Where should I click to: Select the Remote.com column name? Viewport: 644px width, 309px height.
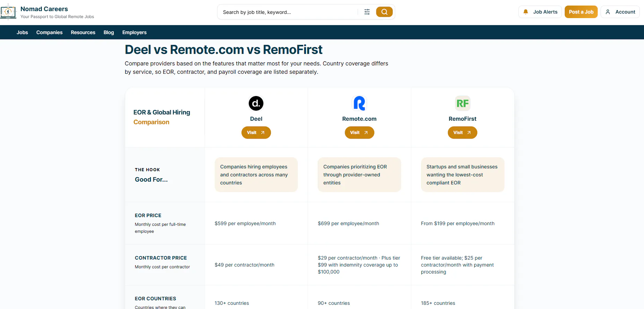[359, 119]
